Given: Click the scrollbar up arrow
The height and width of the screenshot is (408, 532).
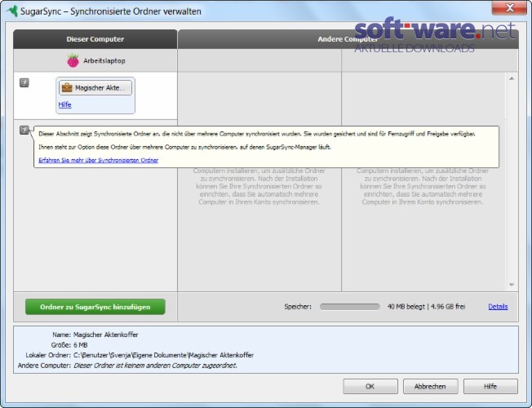Looking at the screenshot, I should [512, 79].
